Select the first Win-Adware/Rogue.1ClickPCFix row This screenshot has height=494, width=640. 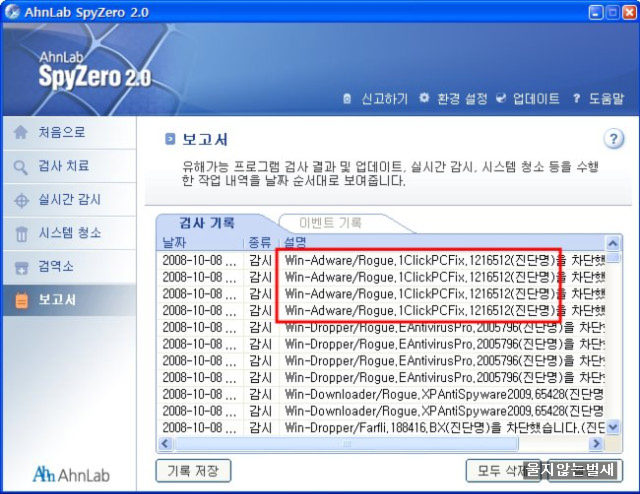(381, 260)
